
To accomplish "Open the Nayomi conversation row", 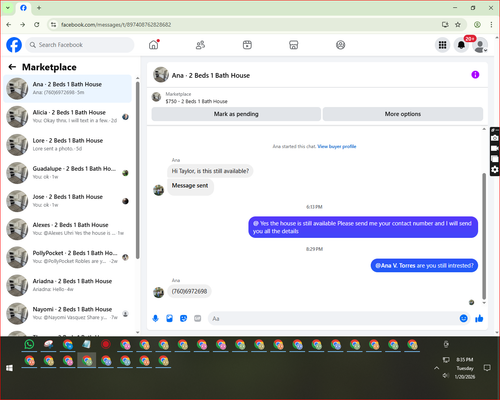I will pos(68,313).
